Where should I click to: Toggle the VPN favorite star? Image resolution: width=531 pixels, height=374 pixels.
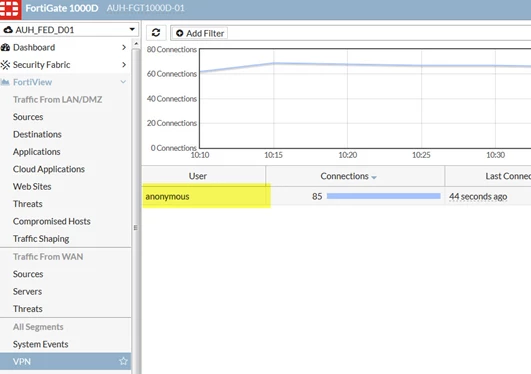click(x=123, y=361)
